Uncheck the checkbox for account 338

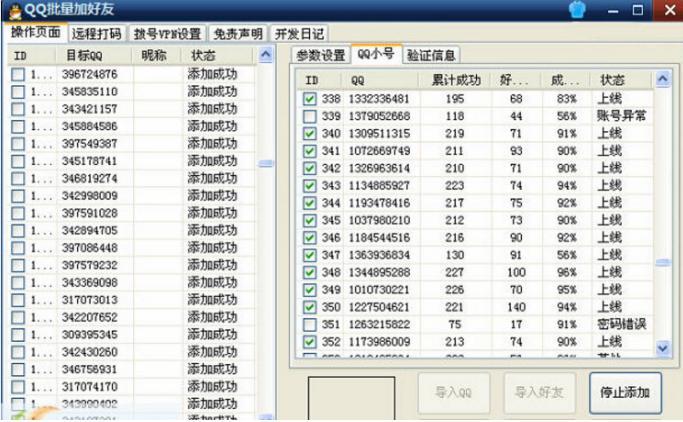click(310, 99)
